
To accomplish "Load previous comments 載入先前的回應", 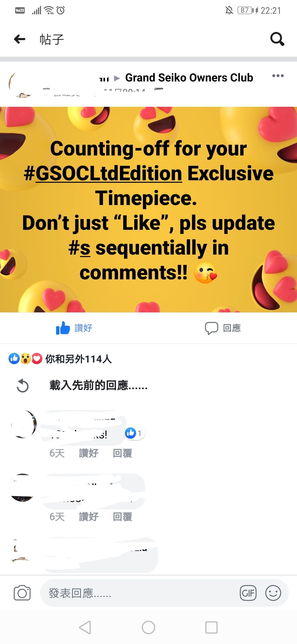I will point(98,385).
